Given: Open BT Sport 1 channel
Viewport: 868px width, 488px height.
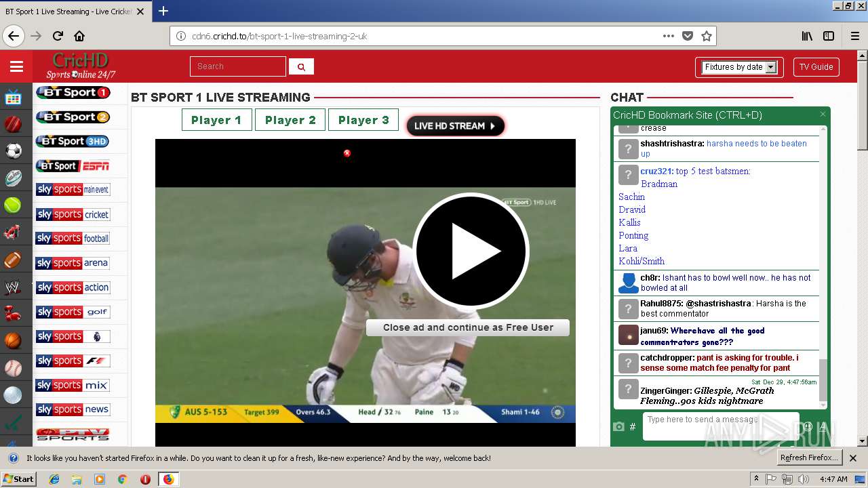Looking at the screenshot, I should [x=73, y=92].
